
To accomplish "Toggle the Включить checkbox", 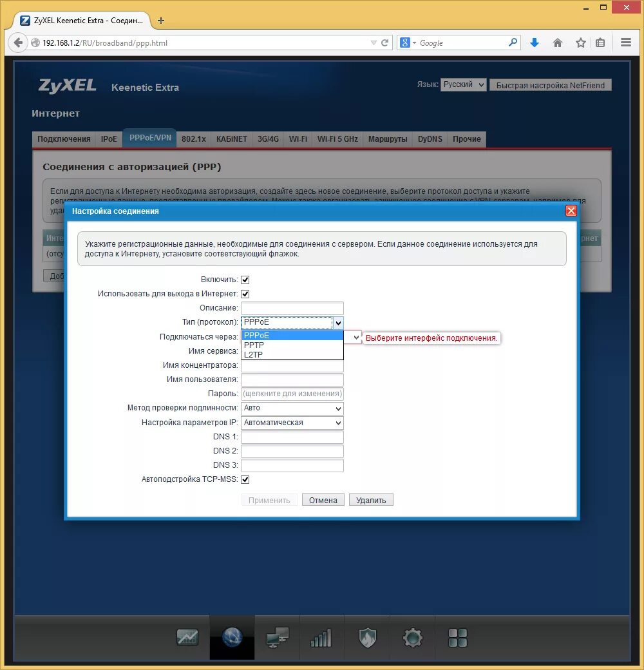I will 245,280.
